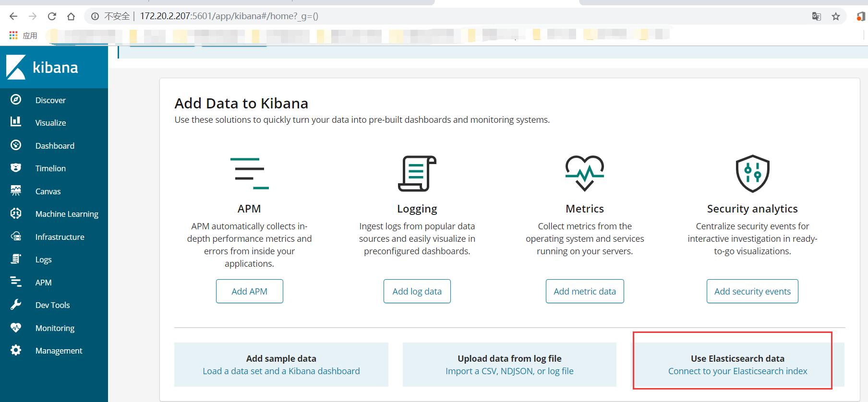Click the Add Data to Kibana heading
868x402 pixels.
click(x=241, y=104)
